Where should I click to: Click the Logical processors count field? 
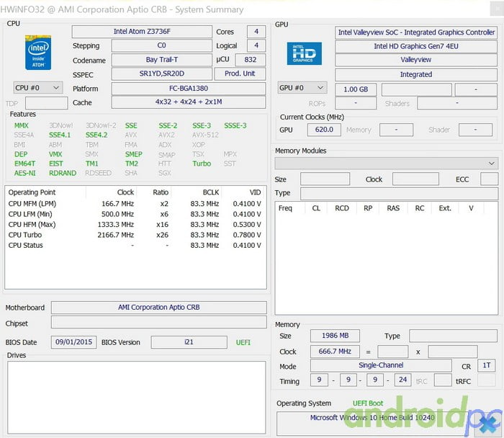point(256,45)
